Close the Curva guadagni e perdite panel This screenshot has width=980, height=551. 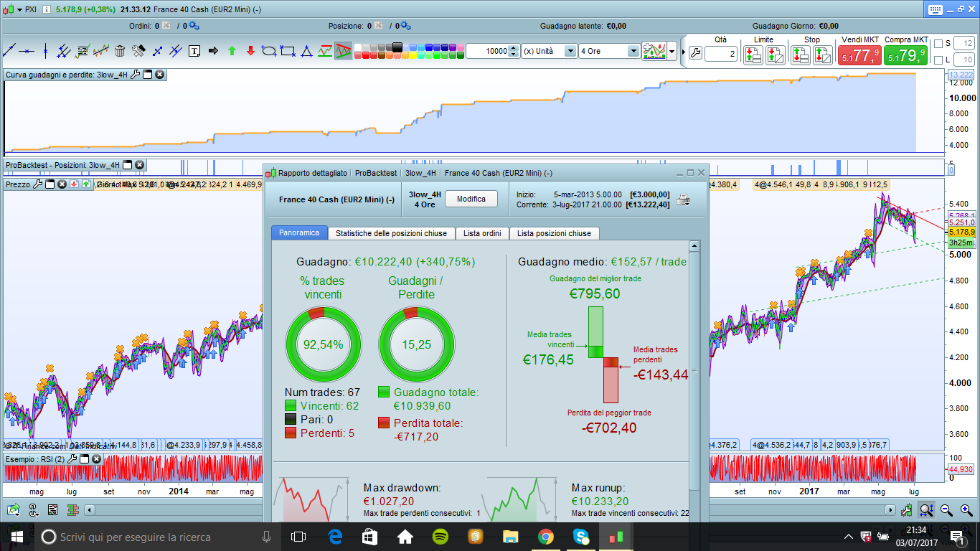159,75
